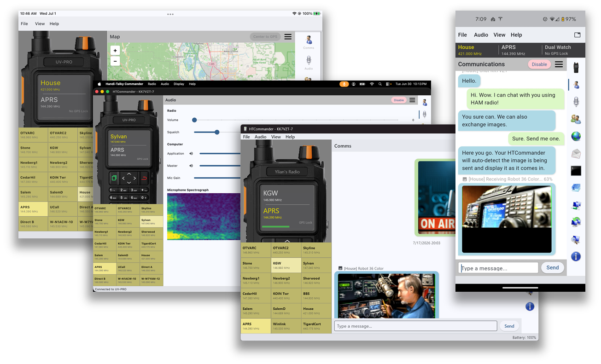Open the radio panel icon in Android sidebar
Viewport: 601px width, 364px height.
click(576, 68)
